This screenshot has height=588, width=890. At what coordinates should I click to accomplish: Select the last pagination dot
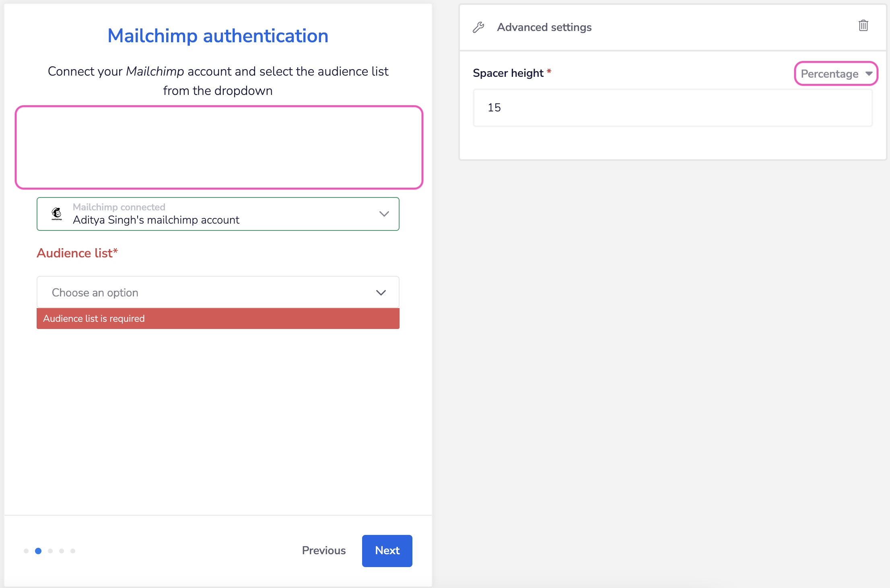73,551
